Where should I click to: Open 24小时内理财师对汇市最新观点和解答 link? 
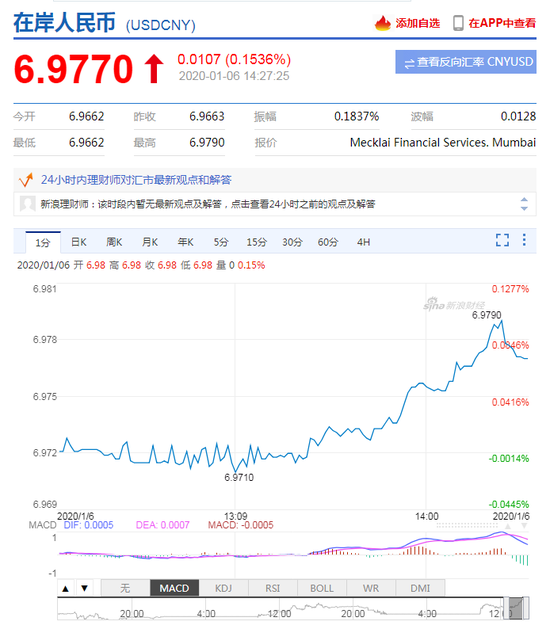(136, 180)
